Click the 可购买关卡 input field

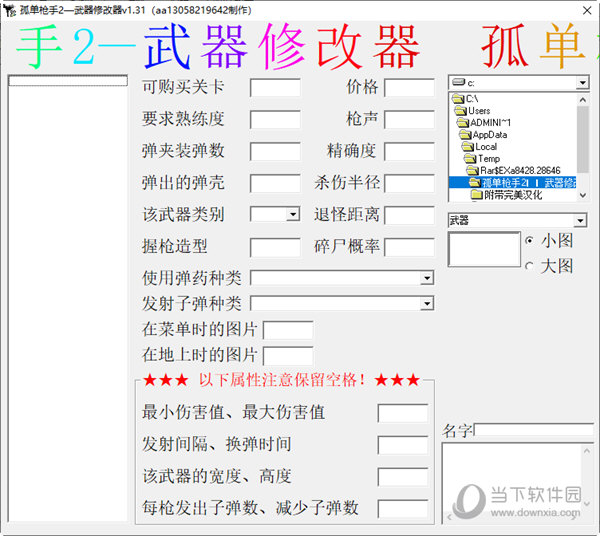coord(275,88)
